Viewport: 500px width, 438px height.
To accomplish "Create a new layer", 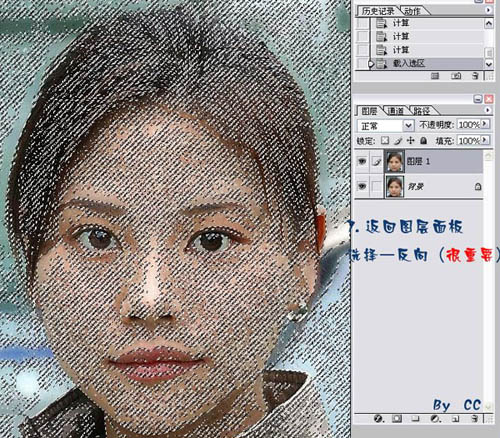I will pyautogui.click(x=456, y=419).
